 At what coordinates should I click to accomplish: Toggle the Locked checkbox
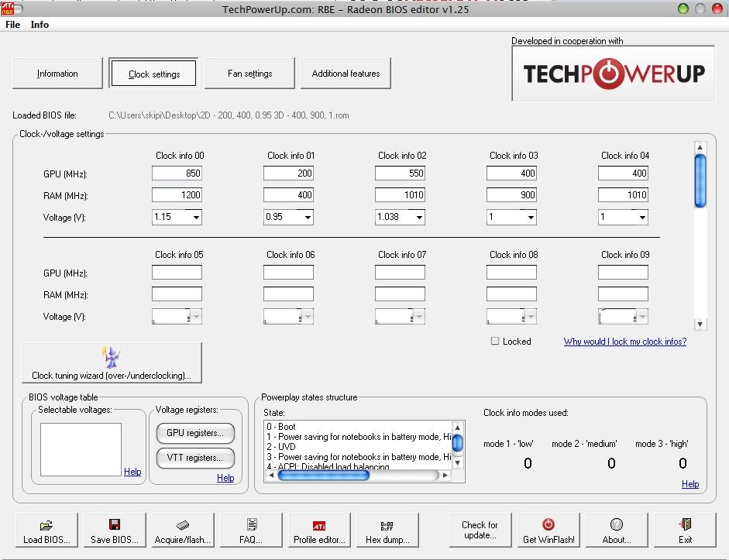coord(495,341)
